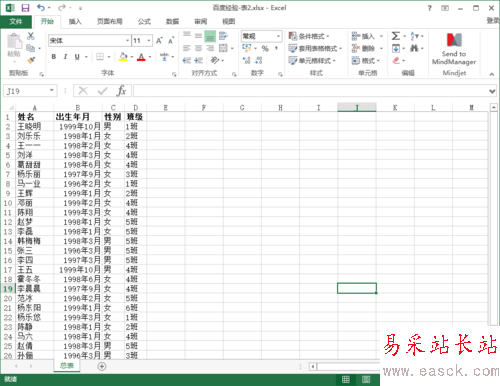Open the Format cells menu button

click(366, 60)
